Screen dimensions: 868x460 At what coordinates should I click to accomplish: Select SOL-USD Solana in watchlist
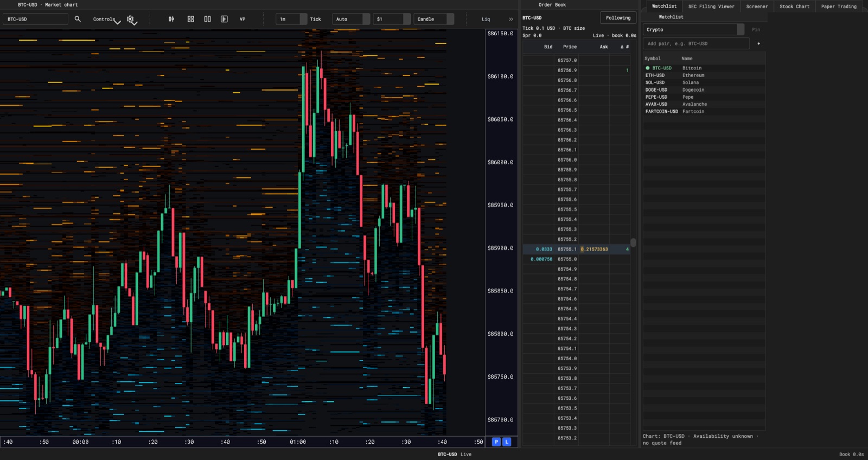[x=704, y=82]
